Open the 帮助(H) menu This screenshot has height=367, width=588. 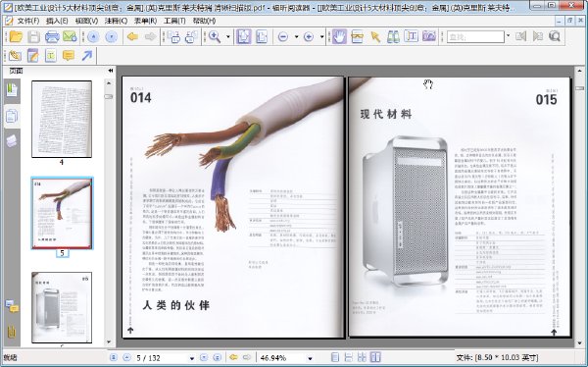[204, 21]
